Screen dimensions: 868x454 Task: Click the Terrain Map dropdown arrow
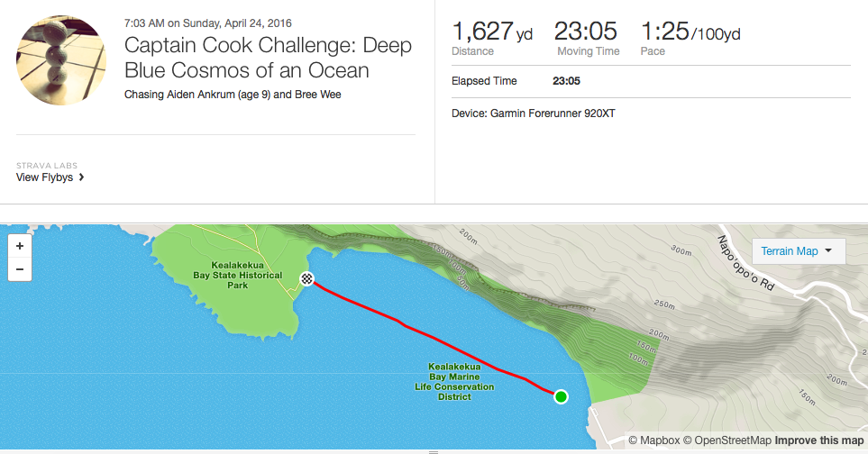[828, 251]
